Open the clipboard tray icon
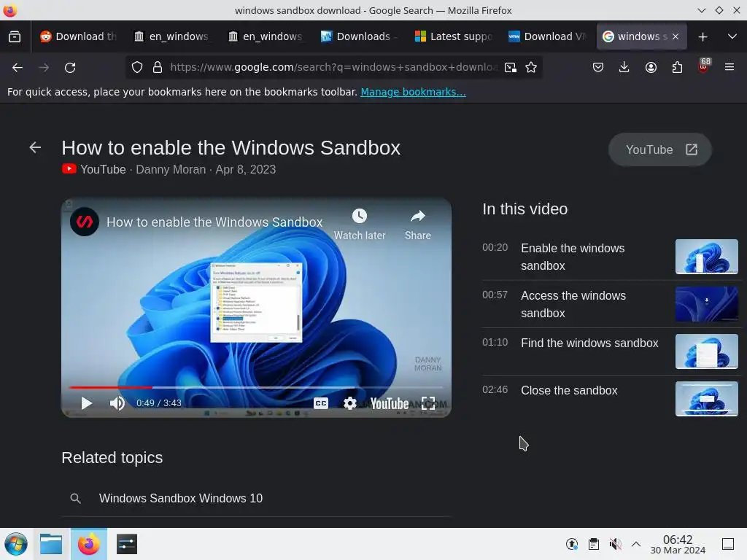747x560 pixels. pos(594,544)
